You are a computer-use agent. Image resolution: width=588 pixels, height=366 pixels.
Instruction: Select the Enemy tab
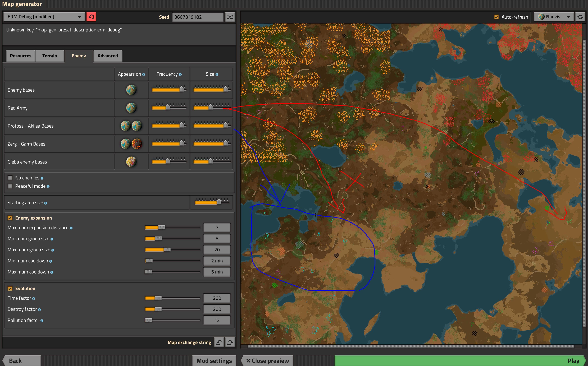click(x=79, y=56)
